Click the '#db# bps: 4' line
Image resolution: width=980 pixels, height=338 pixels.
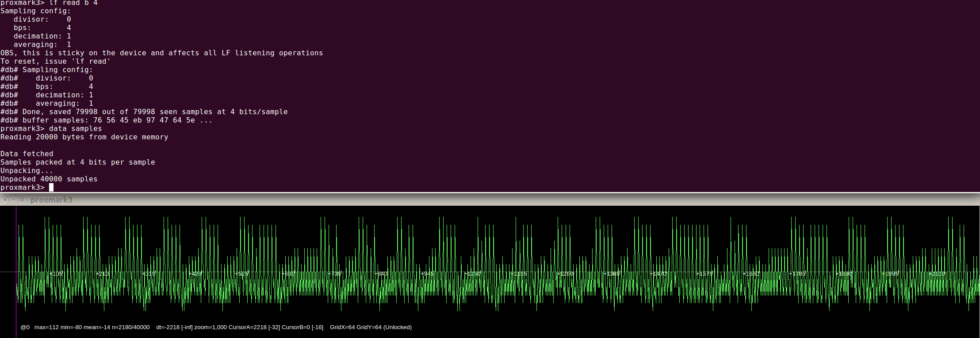point(47,87)
